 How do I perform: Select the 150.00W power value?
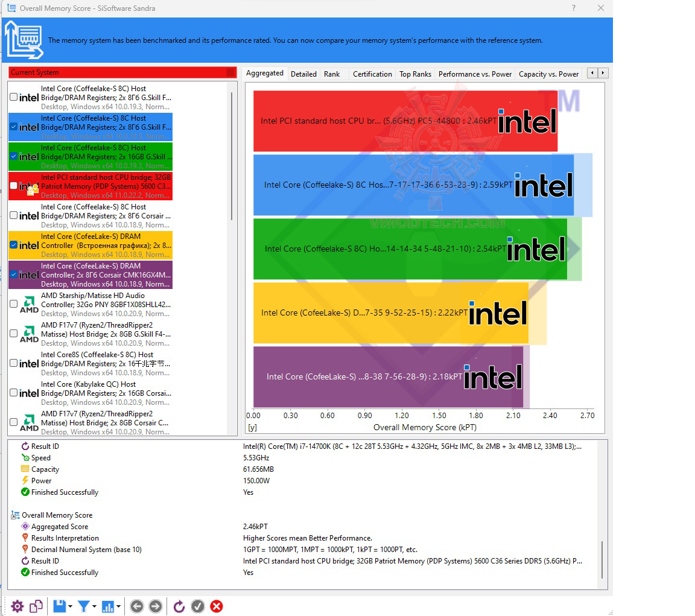256,480
